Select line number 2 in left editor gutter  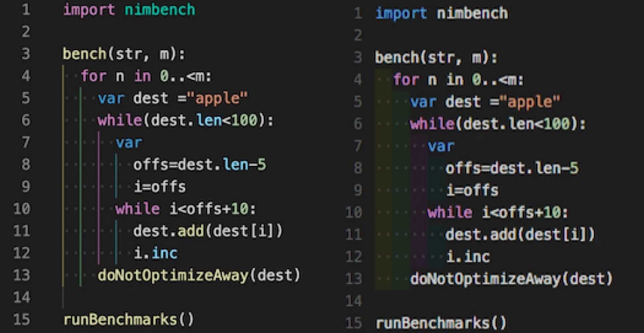coord(26,32)
